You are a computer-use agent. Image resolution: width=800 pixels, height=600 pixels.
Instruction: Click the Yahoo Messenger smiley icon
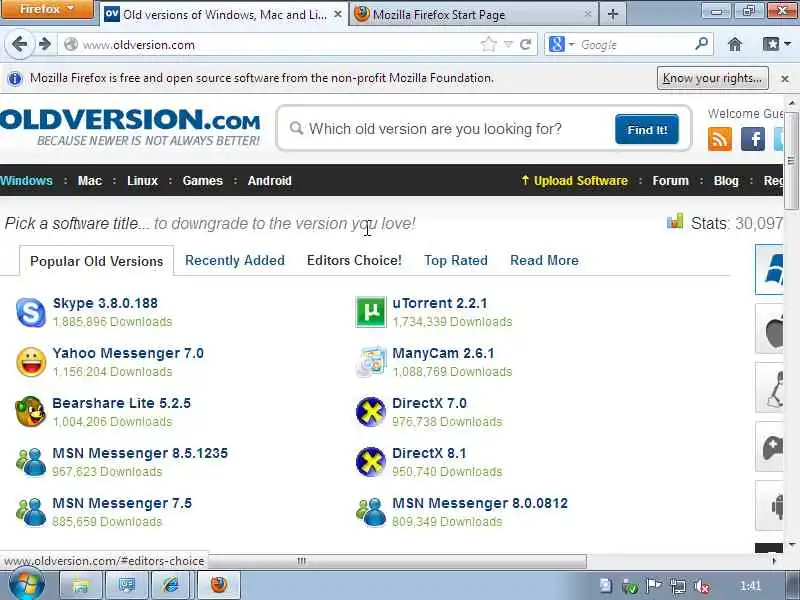coord(31,362)
